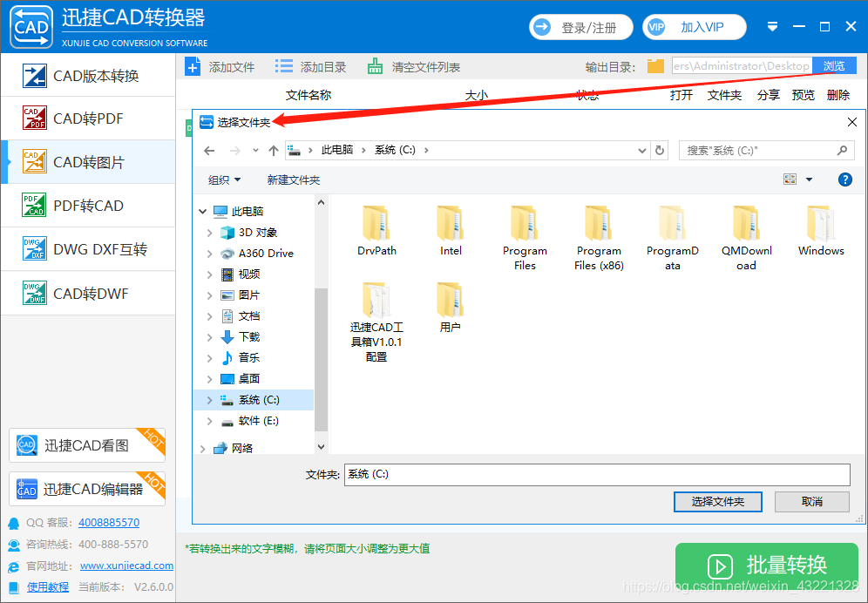The height and width of the screenshot is (603, 868).
Task: Select the Program Files folder
Action: (x=525, y=238)
